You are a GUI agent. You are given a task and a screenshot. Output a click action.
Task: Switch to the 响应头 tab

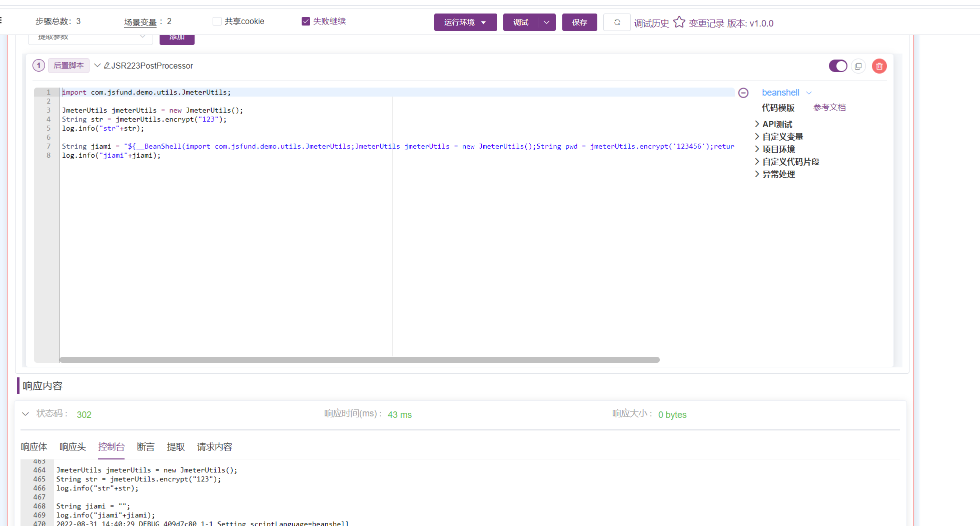(72, 446)
